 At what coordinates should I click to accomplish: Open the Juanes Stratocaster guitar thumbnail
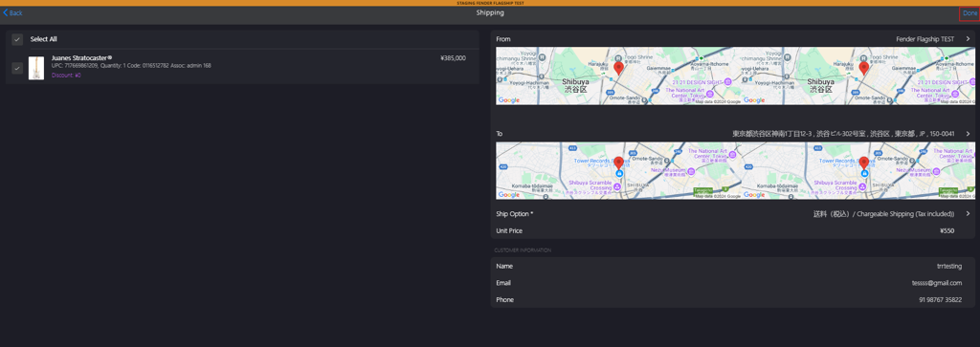36,68
